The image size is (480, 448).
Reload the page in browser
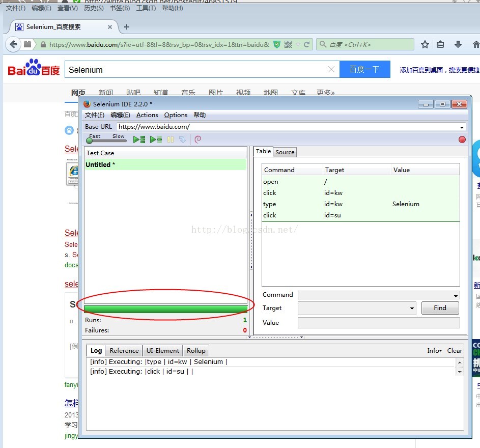click(x=307, y=45)
